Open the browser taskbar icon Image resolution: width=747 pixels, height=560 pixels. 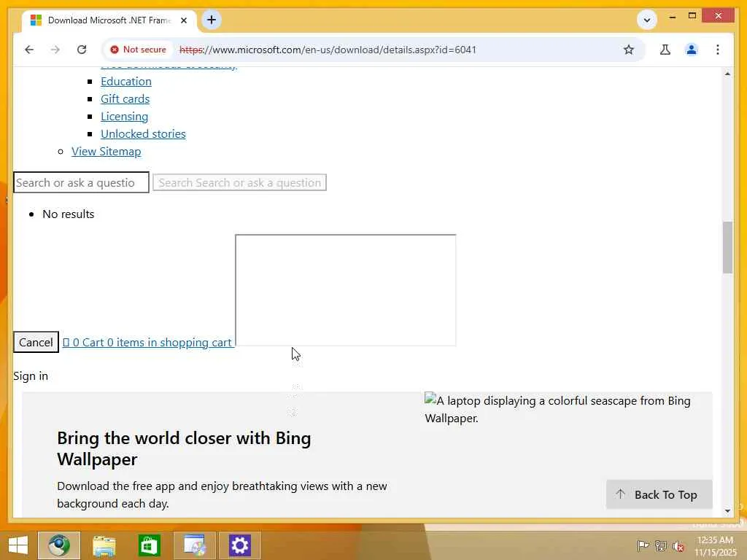click(x=59, y=545)
